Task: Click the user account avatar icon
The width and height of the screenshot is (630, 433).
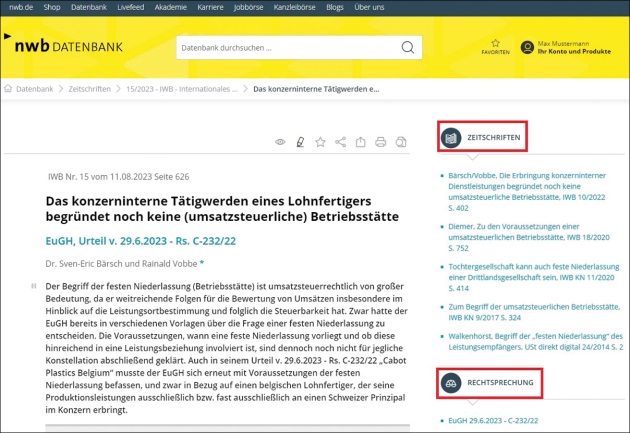Action: pyautogui.click(x=527, y=47)
